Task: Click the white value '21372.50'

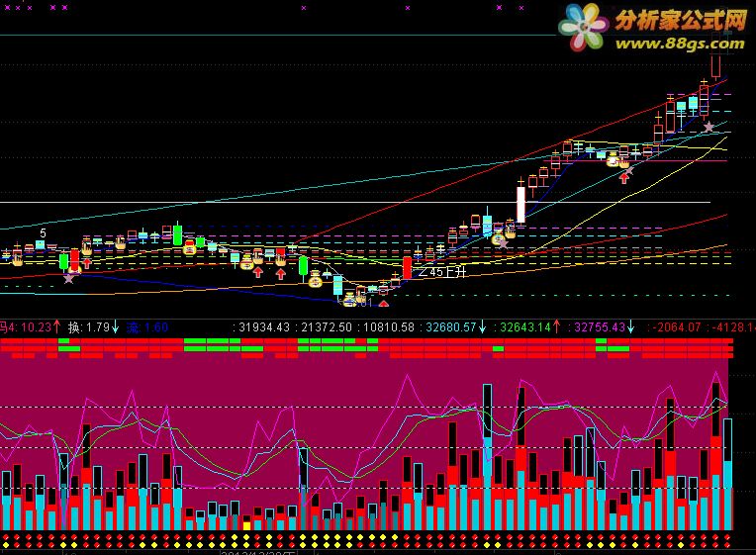Action: click(327, 327)
